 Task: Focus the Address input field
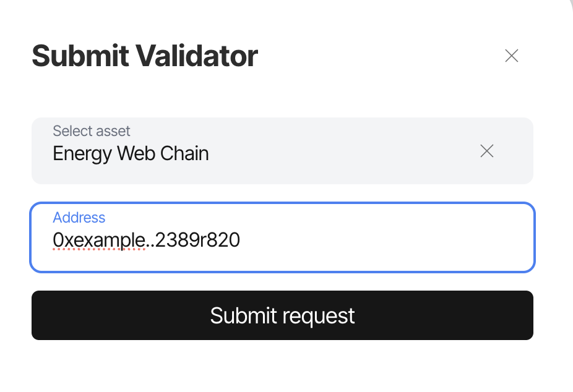click(282, 237)
